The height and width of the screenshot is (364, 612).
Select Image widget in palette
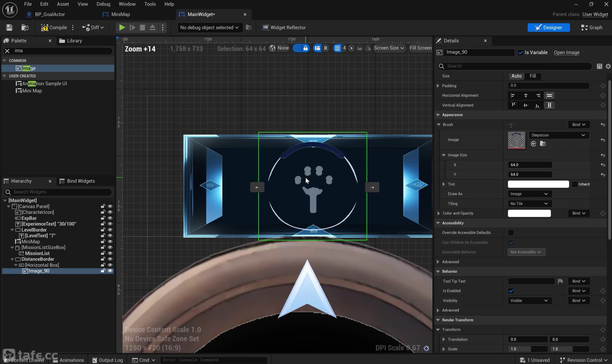click(x=58, y=68)
